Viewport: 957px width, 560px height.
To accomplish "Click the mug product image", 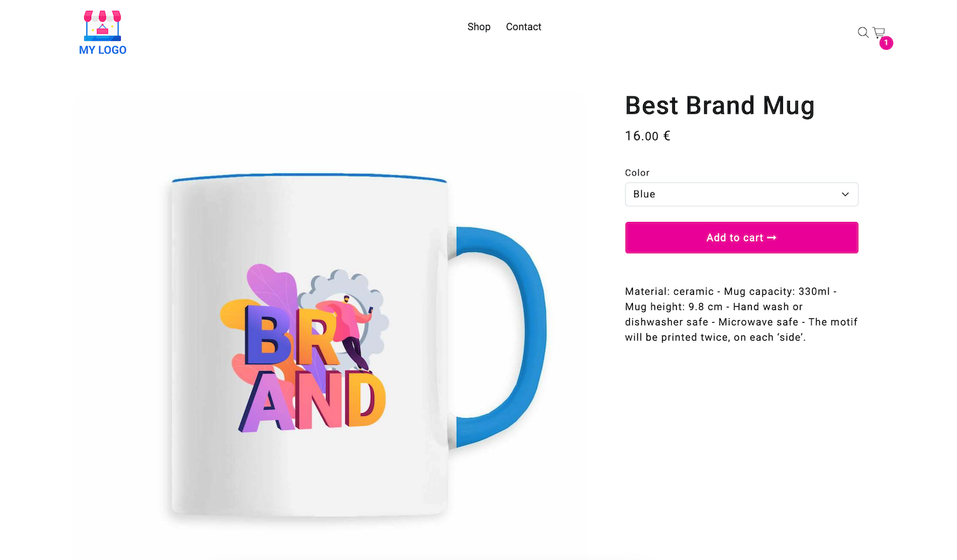I will point(328,325).
